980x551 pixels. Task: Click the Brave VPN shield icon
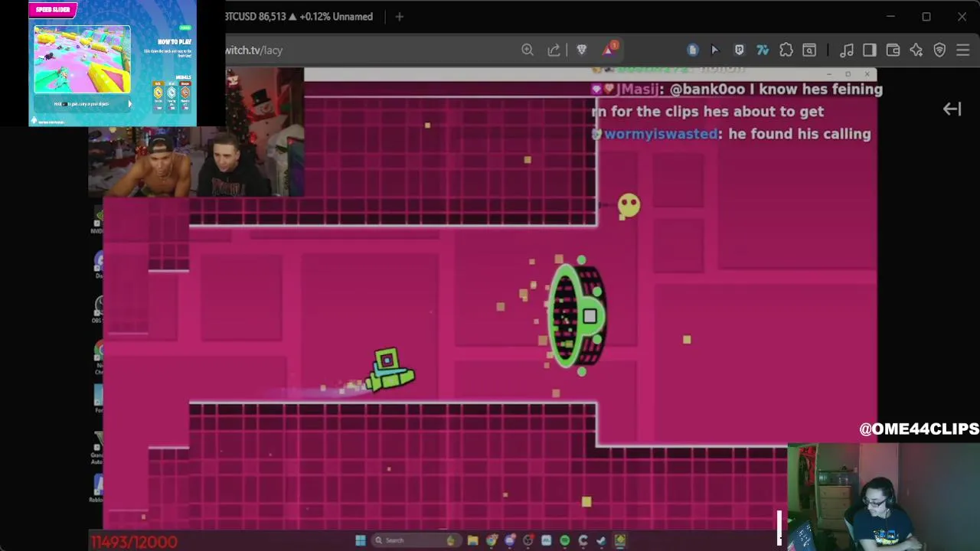pos(940,50)
